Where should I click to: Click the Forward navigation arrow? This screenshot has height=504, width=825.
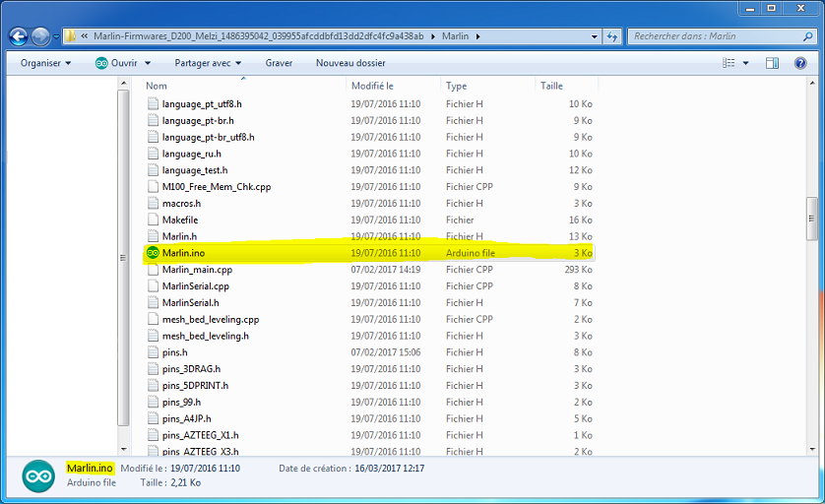tap(40, 36)
